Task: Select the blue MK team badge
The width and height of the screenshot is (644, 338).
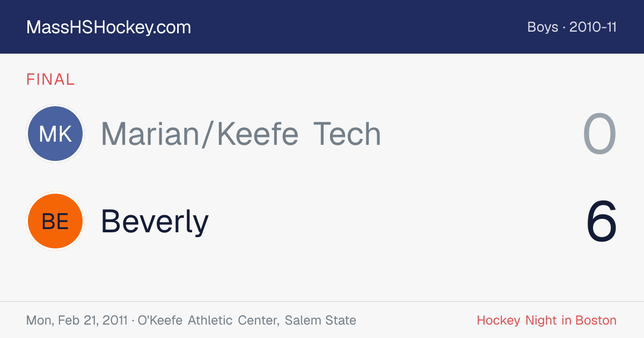Action: (55, 134)
